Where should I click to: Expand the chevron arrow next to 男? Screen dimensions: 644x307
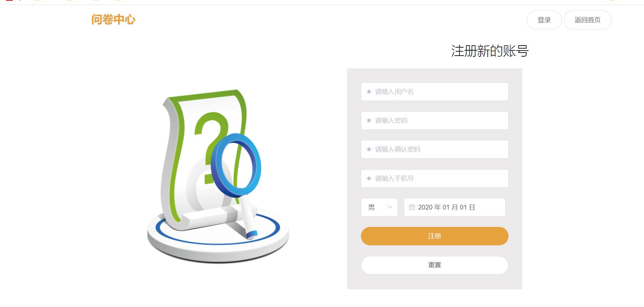click(x=390, y=207)
